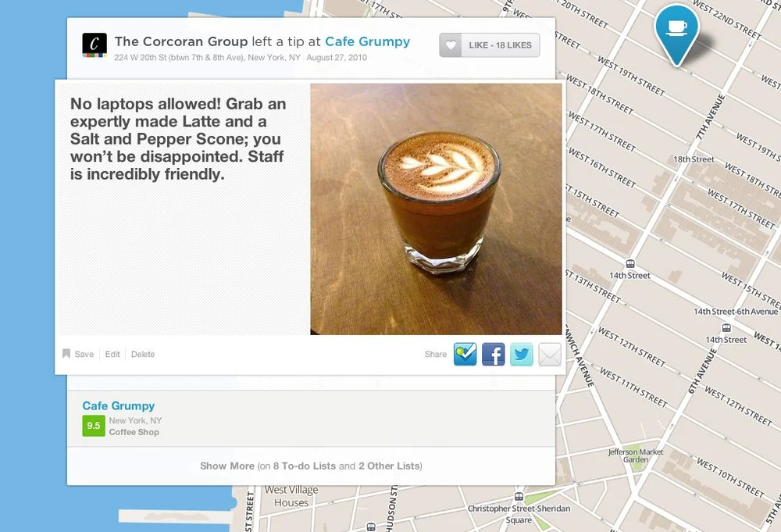Click the heart icon on Like button
Image resolution: width=781 pixels, height=532 pixels.
tap(451, 45)
